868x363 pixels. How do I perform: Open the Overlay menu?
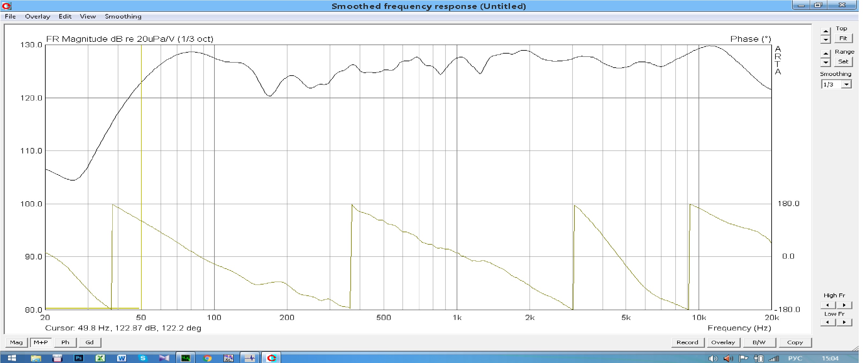[37, 16]
